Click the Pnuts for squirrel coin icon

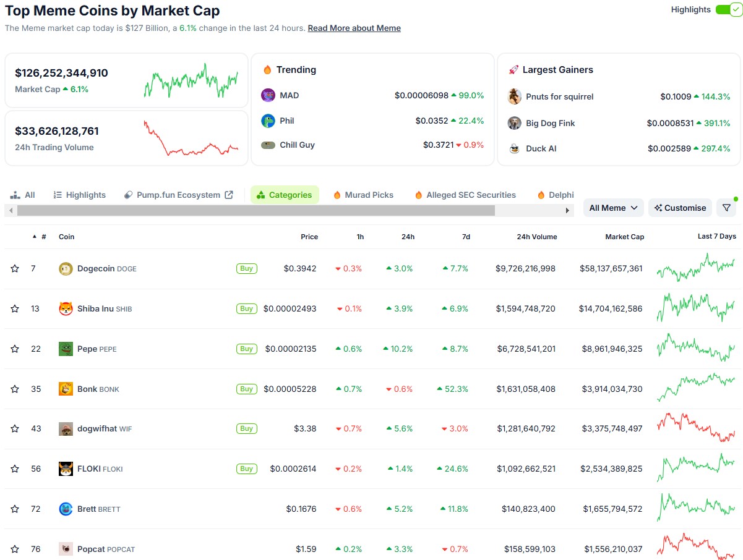[x=514, y=96]
